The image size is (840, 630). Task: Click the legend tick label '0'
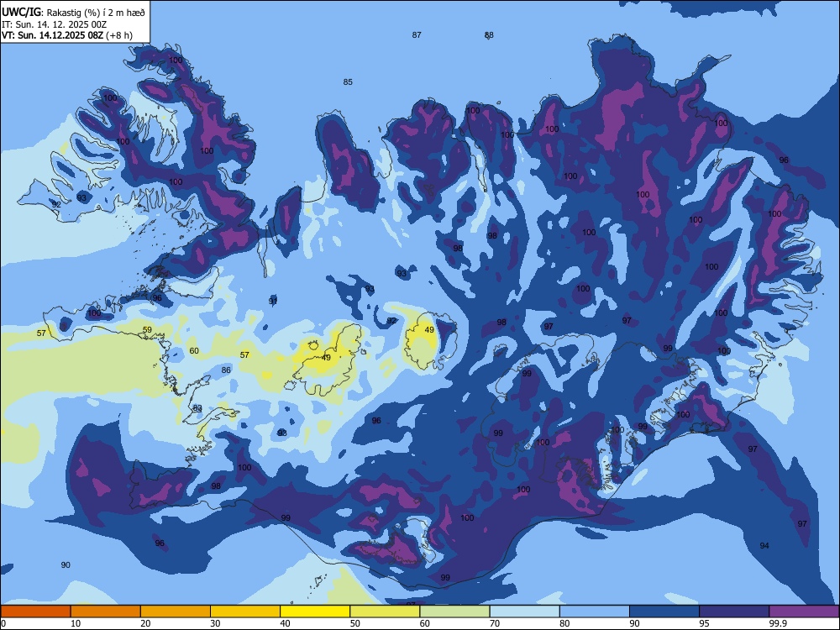pyautogui.click(x=3, y=623)
